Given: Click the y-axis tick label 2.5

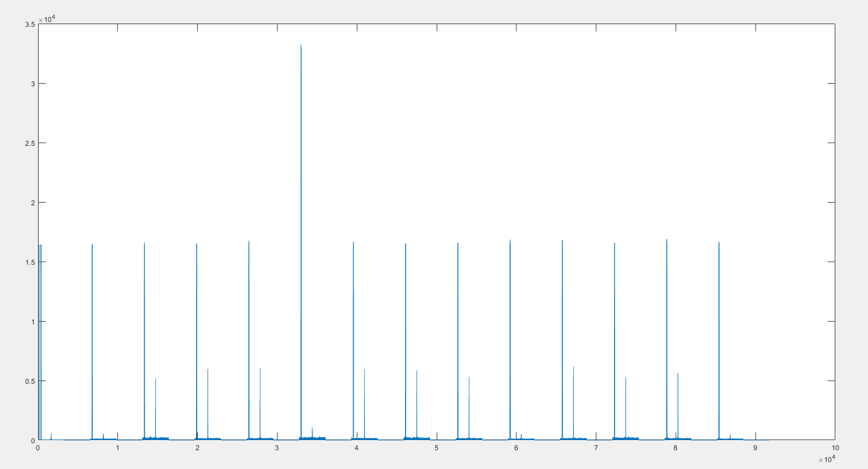Looking at the screenshot, I should click(30, 143).
